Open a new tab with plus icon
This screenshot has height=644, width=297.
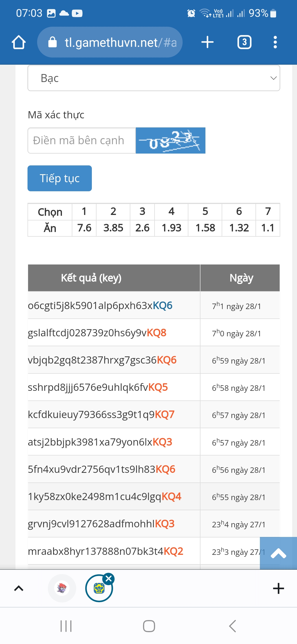tap(207, 42)
